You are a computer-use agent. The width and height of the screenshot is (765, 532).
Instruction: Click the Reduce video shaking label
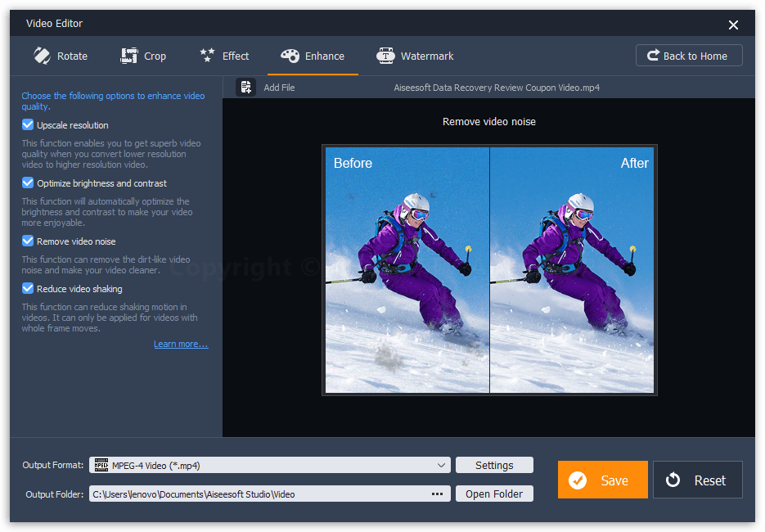click(79, 289)
